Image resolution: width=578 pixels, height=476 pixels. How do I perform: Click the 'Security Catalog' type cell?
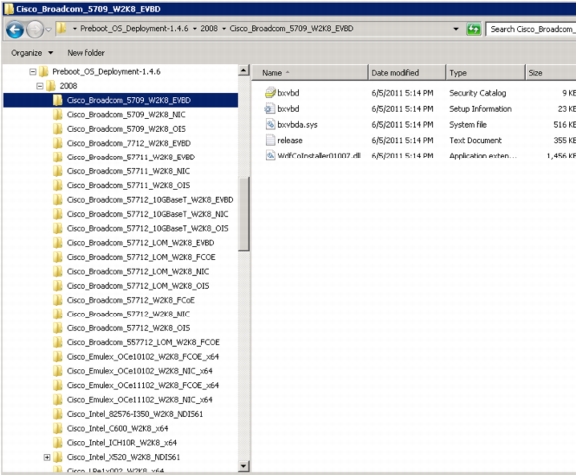point(477,93)
